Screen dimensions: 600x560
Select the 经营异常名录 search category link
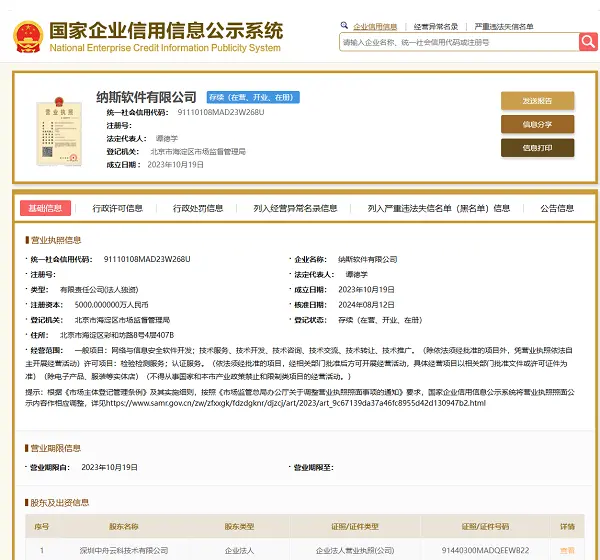[436, 26]
